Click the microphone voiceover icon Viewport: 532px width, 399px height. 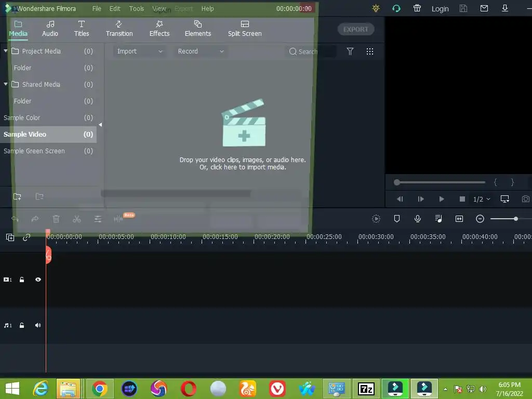click(418, 219)
